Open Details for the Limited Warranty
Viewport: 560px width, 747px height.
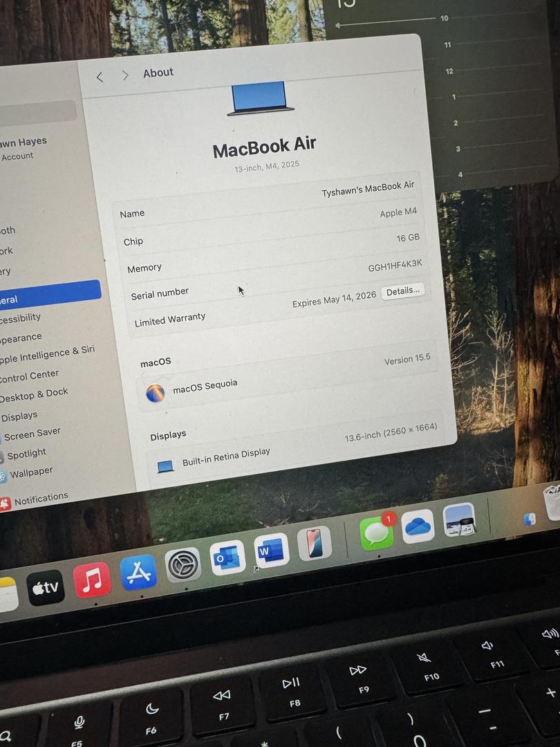click(x=403, y=291)
